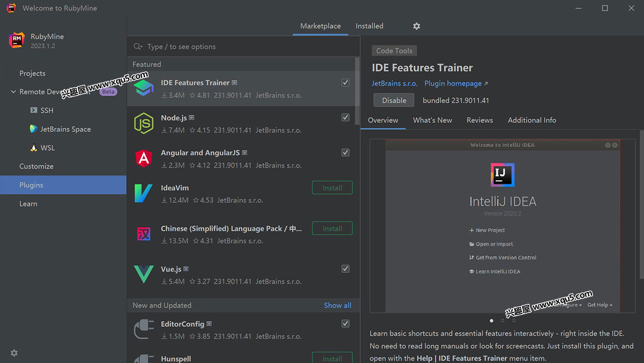This screenshot has height=363, width=644.
Task: Click the plugin list vertical scrollbar
Action: coord(357,91)
